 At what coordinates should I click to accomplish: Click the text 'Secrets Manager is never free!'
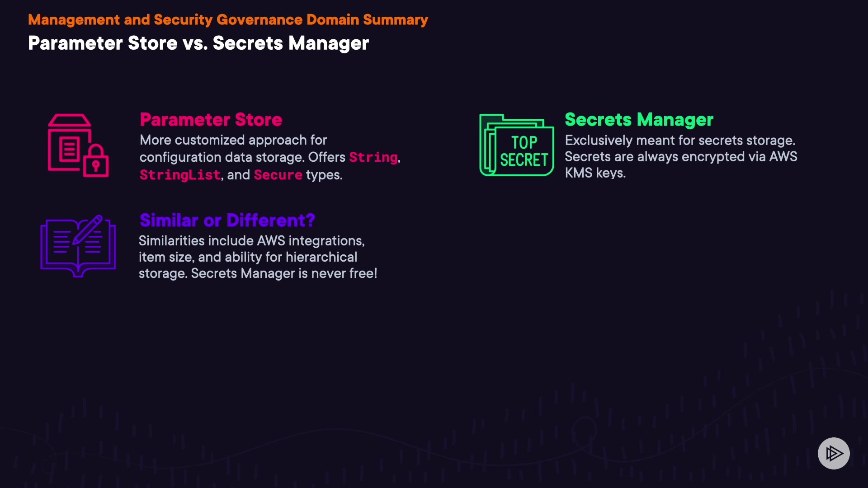coord(284,273)
